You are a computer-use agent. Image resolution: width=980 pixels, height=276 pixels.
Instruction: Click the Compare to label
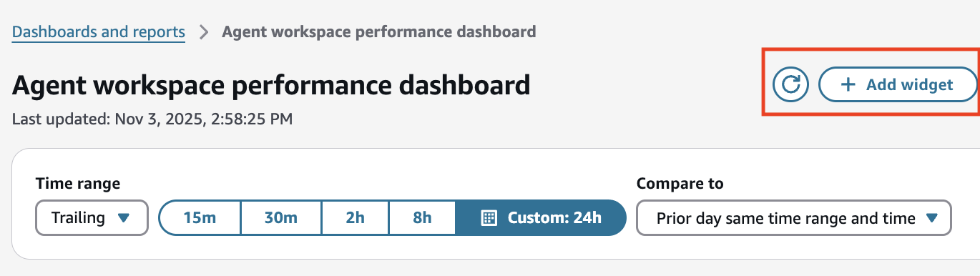point(680,184)
